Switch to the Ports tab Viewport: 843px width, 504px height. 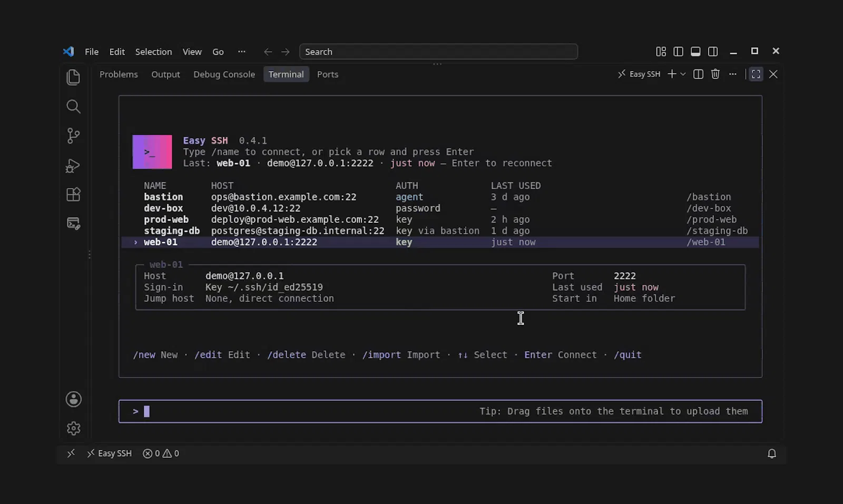328,74
